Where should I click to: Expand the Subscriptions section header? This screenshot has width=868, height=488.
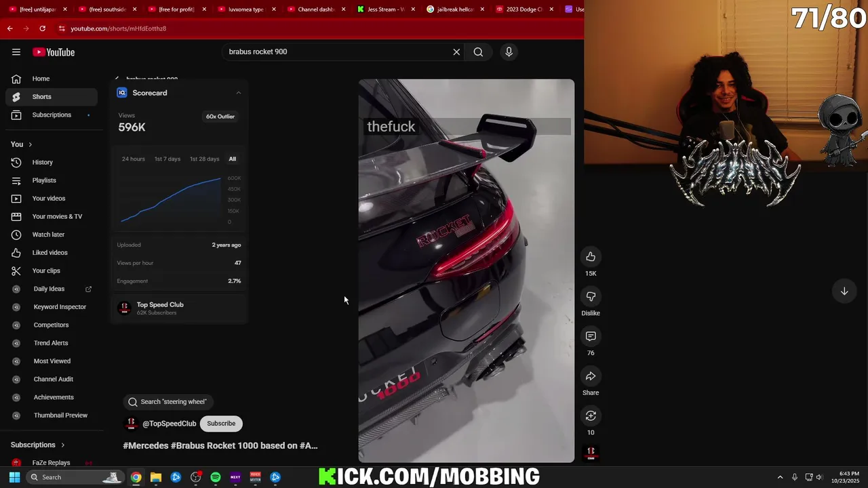37,445
